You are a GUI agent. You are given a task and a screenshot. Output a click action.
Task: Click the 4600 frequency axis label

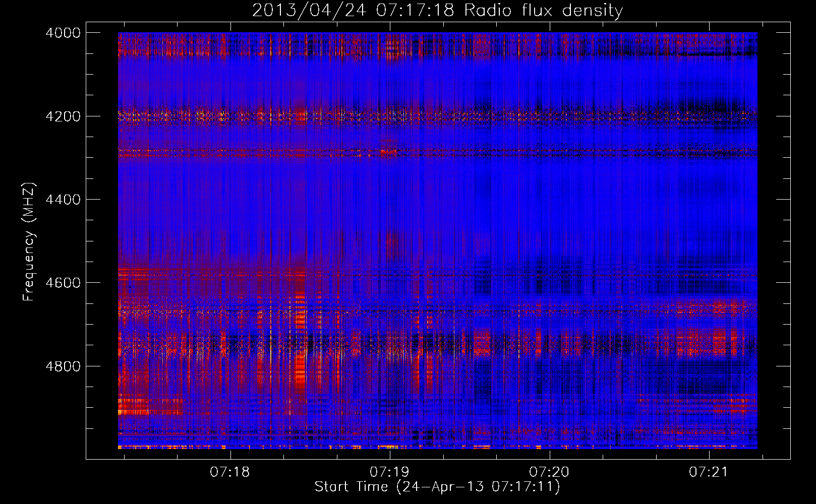[63, 283]
